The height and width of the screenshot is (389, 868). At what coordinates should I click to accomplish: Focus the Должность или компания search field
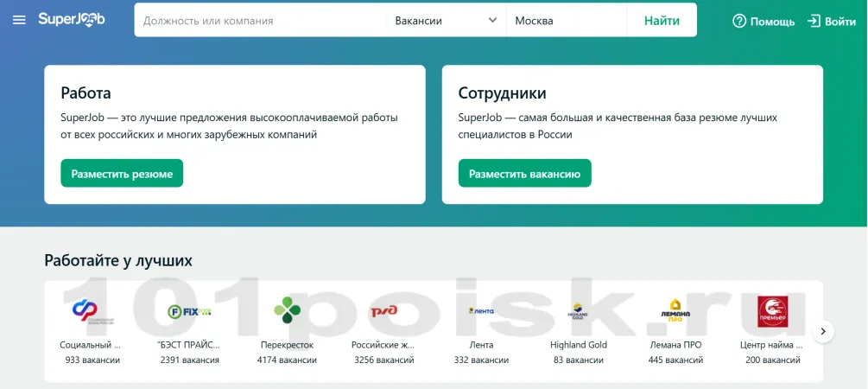click(x=260, y=21)
